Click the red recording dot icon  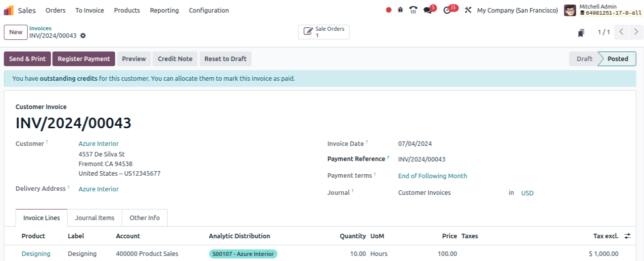coord(388,10)
